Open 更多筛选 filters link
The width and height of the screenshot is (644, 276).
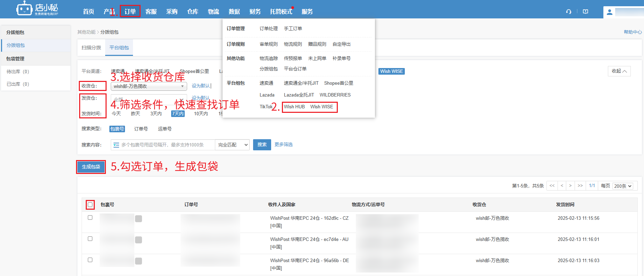click(284, 144)
